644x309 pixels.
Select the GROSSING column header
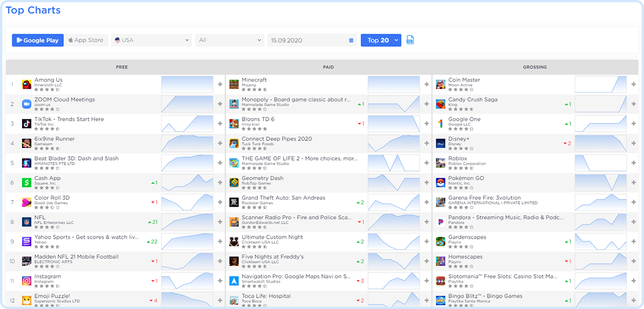pos(535,67)
